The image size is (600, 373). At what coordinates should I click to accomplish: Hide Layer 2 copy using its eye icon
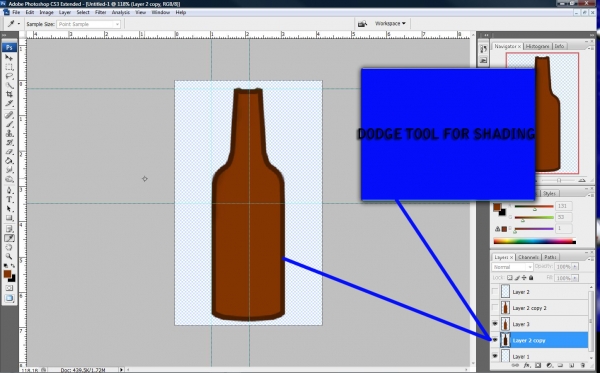495,340
